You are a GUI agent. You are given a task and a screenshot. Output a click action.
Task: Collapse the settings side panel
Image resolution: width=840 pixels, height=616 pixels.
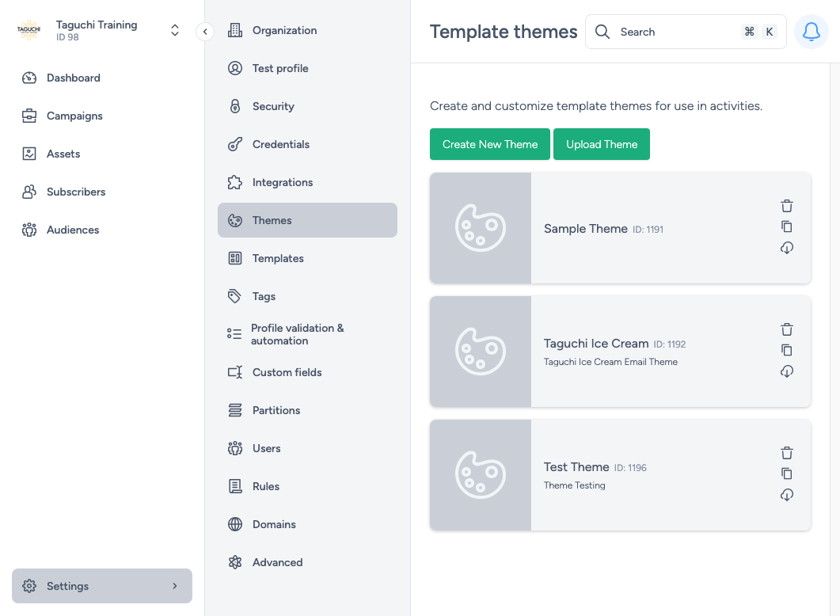[205, 32]
